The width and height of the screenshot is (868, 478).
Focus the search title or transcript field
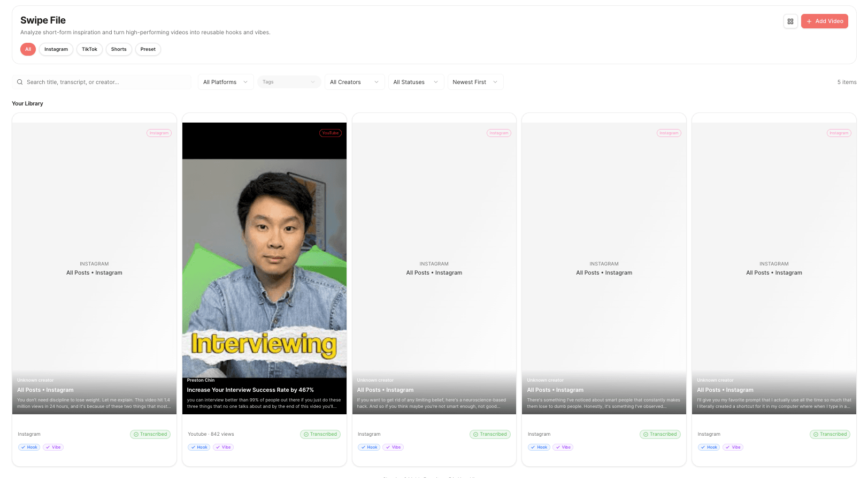click(x=102, y=82)
